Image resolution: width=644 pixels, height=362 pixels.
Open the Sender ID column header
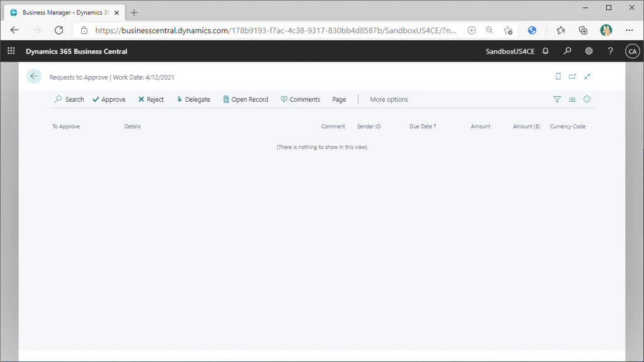click(369, 126)
